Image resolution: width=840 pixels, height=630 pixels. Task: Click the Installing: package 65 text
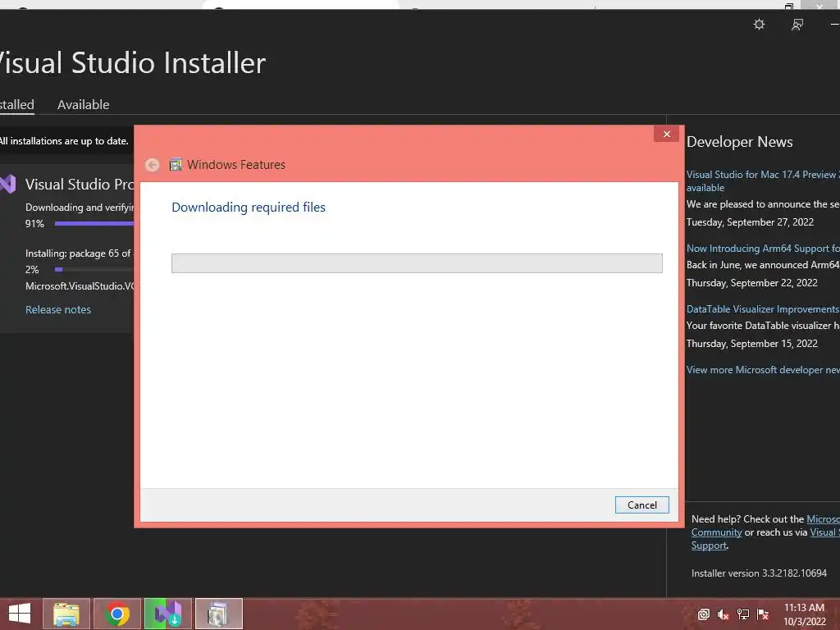(80, 253)
